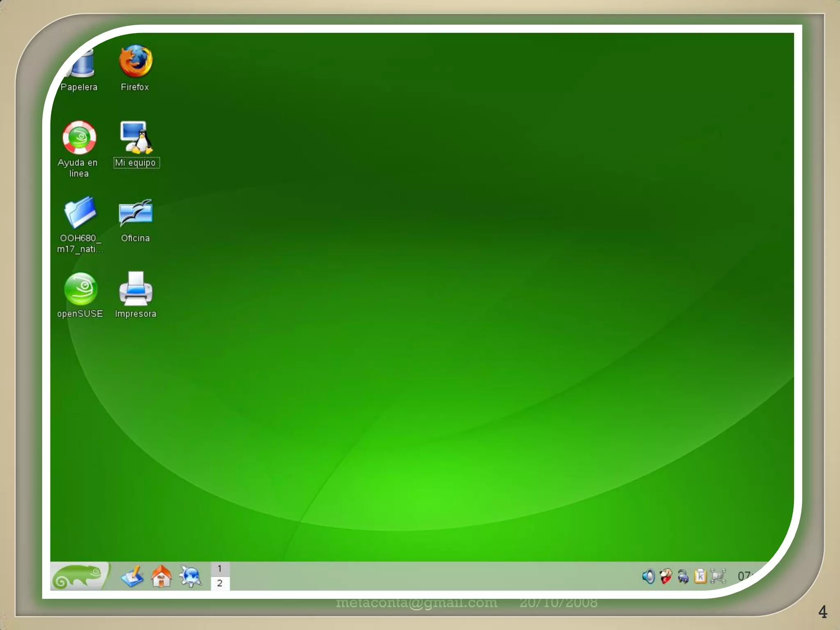Launch Konqueror browser from panel
Image resolution: width=840 pixels, height=630 pixels.
pyautogui.click(x=190, y=576)
